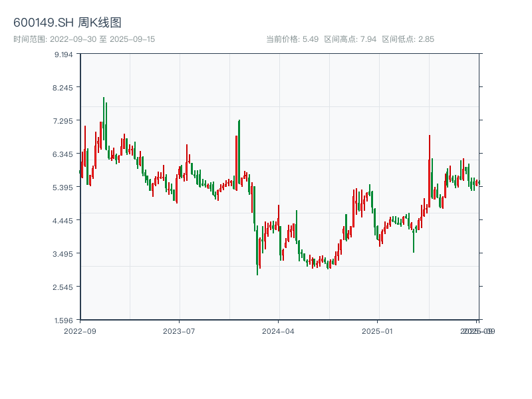
Task: Click the x-axis label 2024-04
Action: tap(278, 331)
